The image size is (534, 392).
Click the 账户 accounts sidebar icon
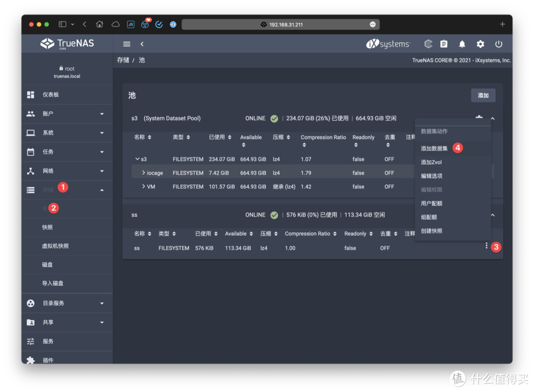click(31, 114)
